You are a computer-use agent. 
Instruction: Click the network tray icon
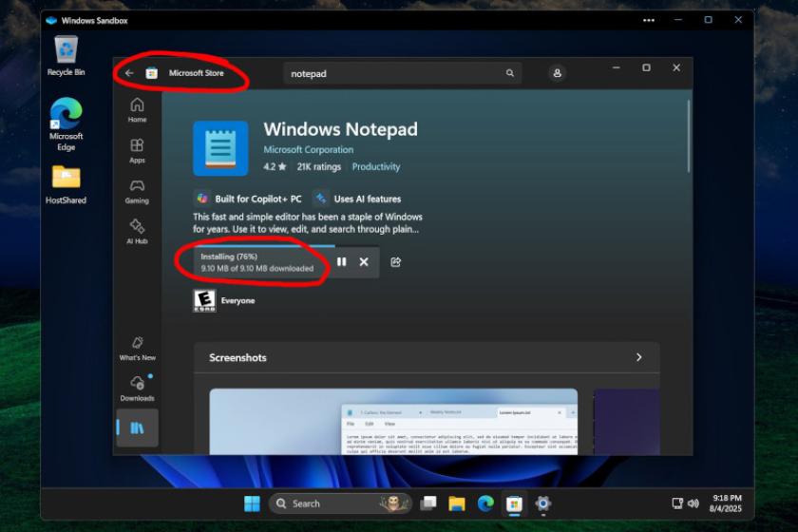pyautogui.click(x=677, y=503)
